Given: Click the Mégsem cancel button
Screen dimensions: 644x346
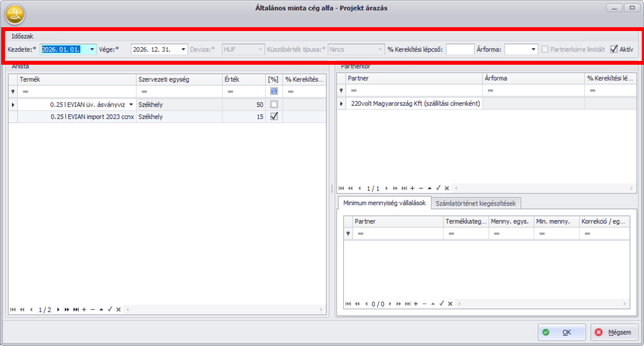Looking at the screenshot, I should click(x=615, y=332).
